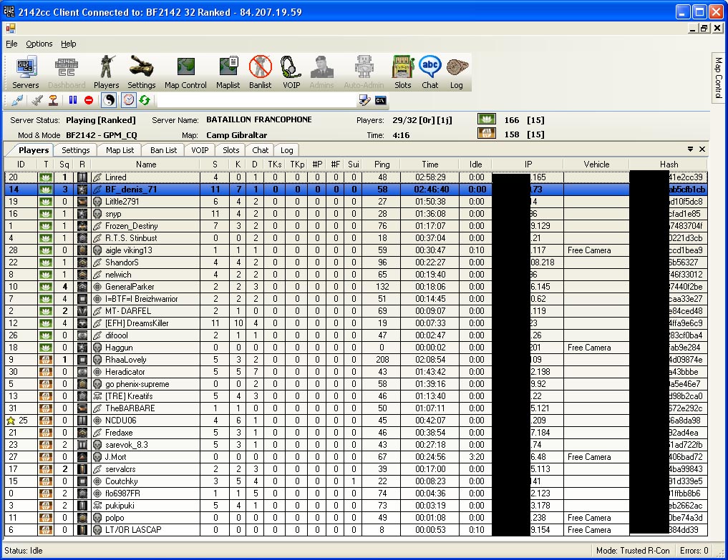Open Map Control from the toolbar

tap(185, 73)
